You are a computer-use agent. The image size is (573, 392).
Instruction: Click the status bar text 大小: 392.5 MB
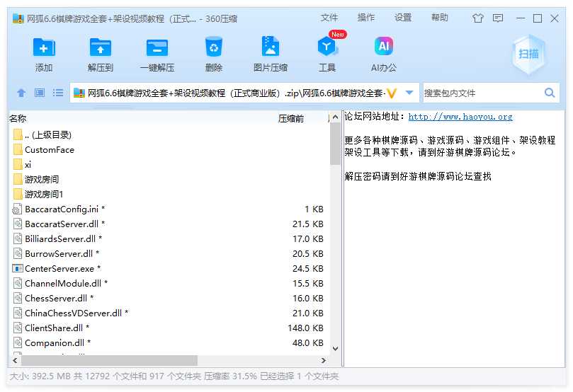point(40,376)
